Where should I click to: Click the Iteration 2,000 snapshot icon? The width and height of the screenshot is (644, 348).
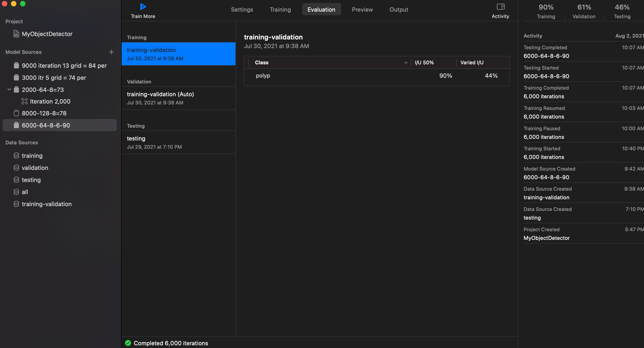25,101
